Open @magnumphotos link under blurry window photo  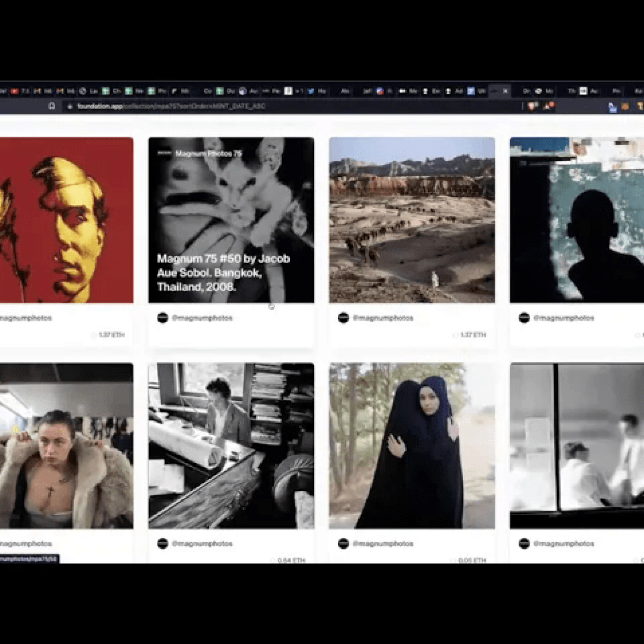pos(564,544)
